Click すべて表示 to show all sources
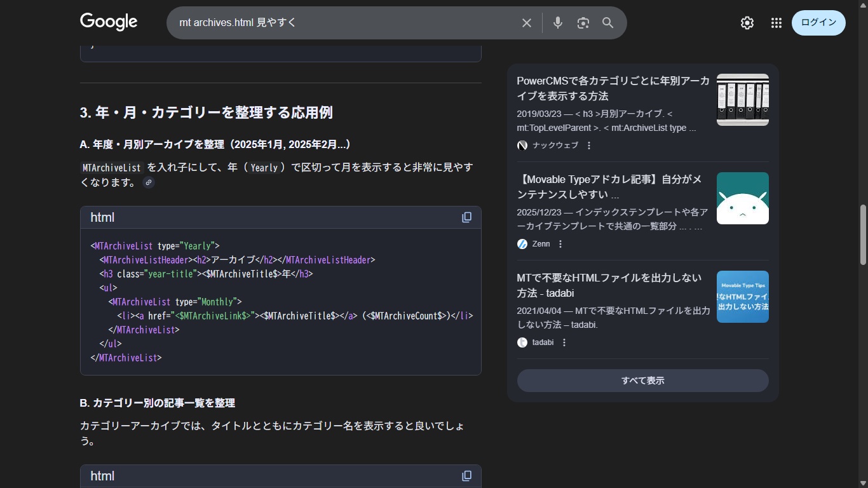This screenshot has height=488, width=868. tap(642, 381)
